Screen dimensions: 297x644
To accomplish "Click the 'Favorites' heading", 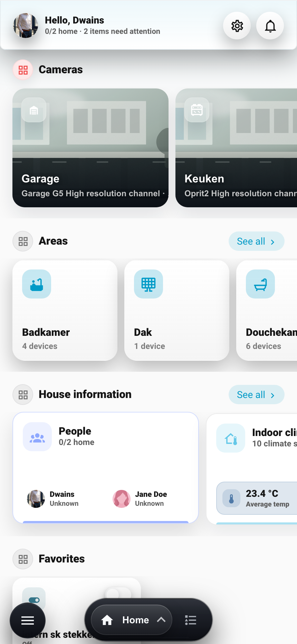I will coord(62,559).
